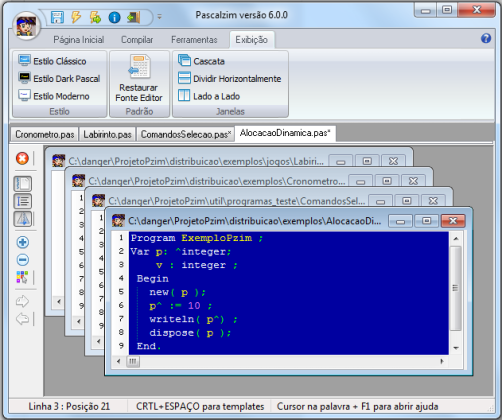Switch to the Compilar ribbon tab
The height and width of the screenshot is (420, 502).
137,40
